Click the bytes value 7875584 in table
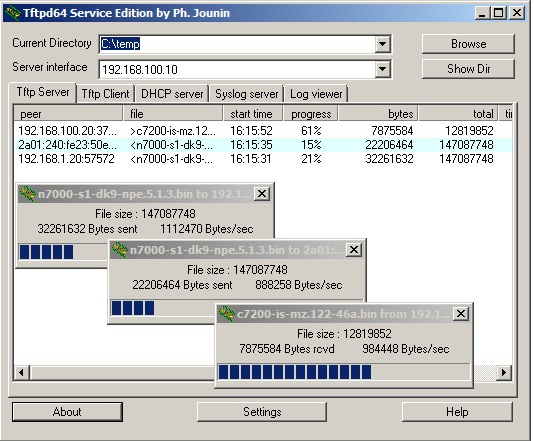Viewport: 534px width, 441px height. click(392, 131)
